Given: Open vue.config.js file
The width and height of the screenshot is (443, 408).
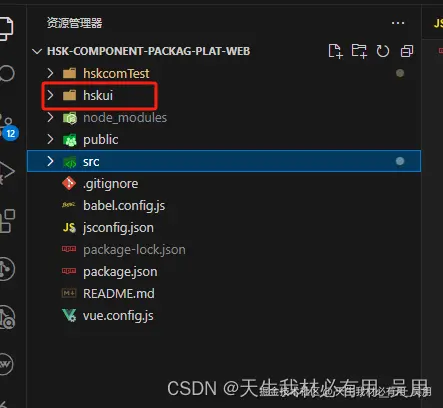Looking at the screenshot, I should (x=118, y=316).
